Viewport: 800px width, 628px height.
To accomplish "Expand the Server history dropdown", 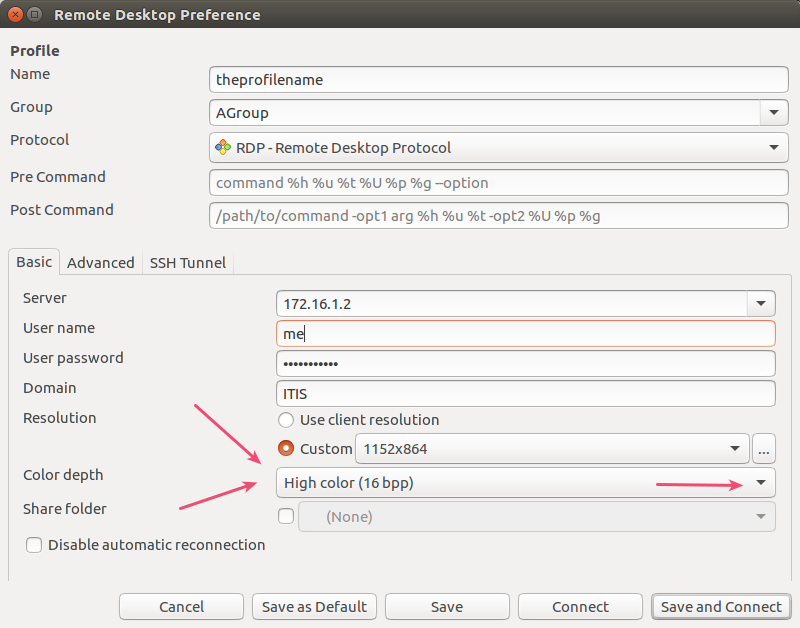I will [761, 304].
